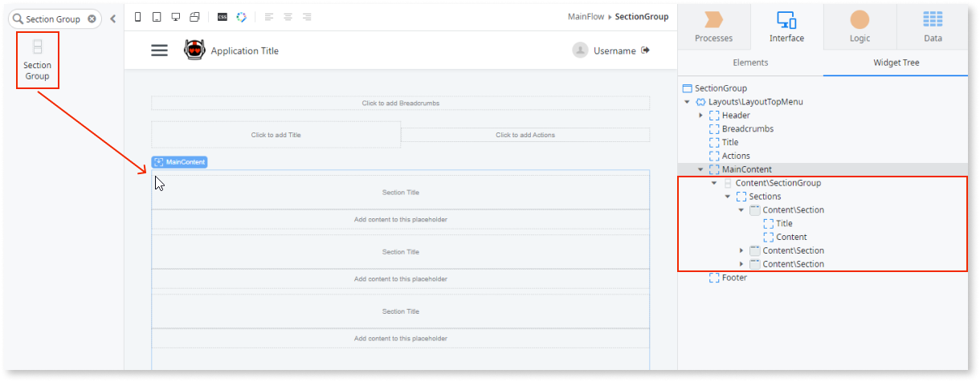The width and height of the screenshot is (980, 382).
Task: Select the Section Group widget in the toolbox
Action: [x=37, y=61]
